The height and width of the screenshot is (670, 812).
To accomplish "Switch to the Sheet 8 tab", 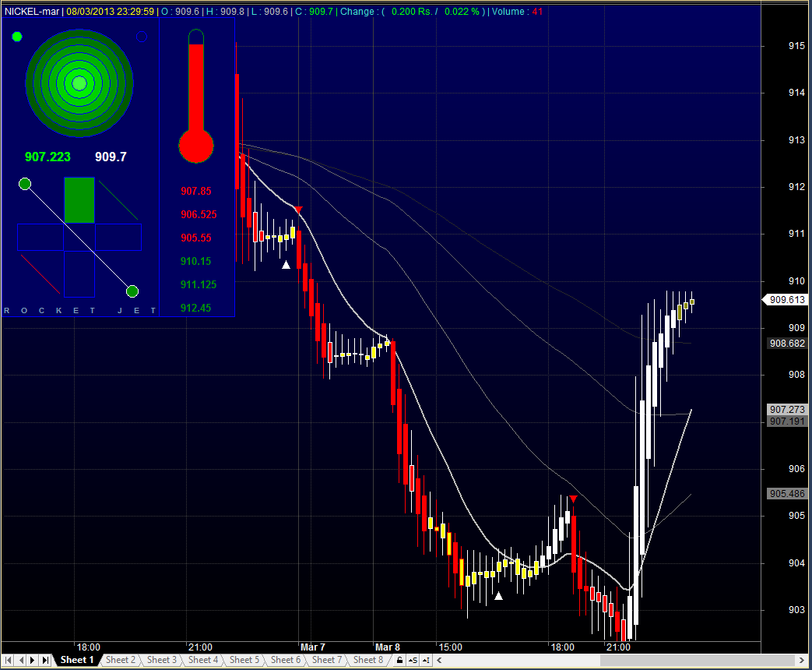I will click(368, 660).
